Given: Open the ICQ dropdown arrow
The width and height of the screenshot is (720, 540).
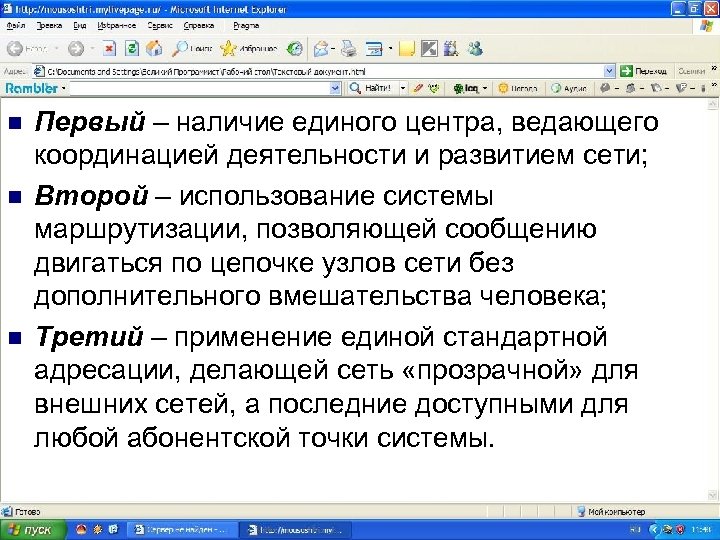Looking at the screenshot, I should [x=484, y=88].
